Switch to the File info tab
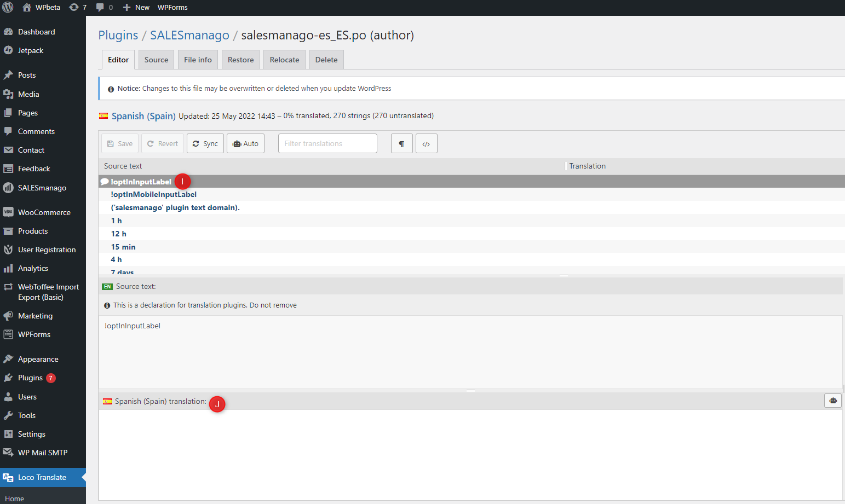845x504 pixels. (x=198, y=60)
